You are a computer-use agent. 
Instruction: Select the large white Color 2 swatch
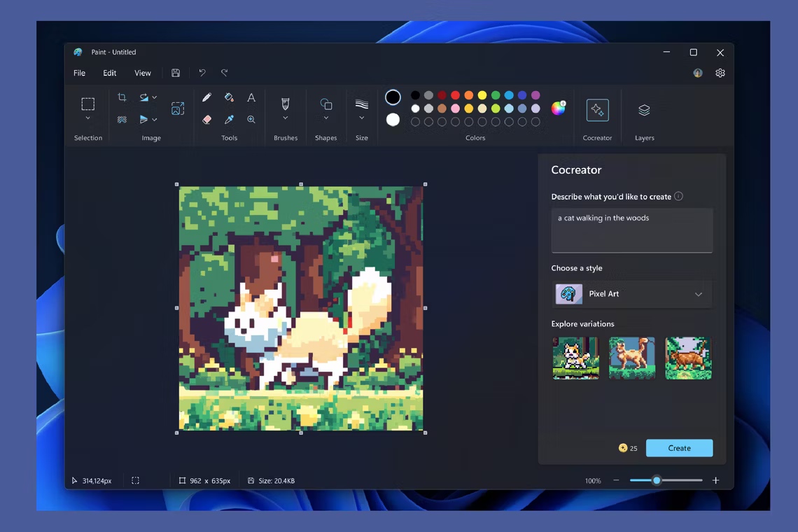[393, 120]
